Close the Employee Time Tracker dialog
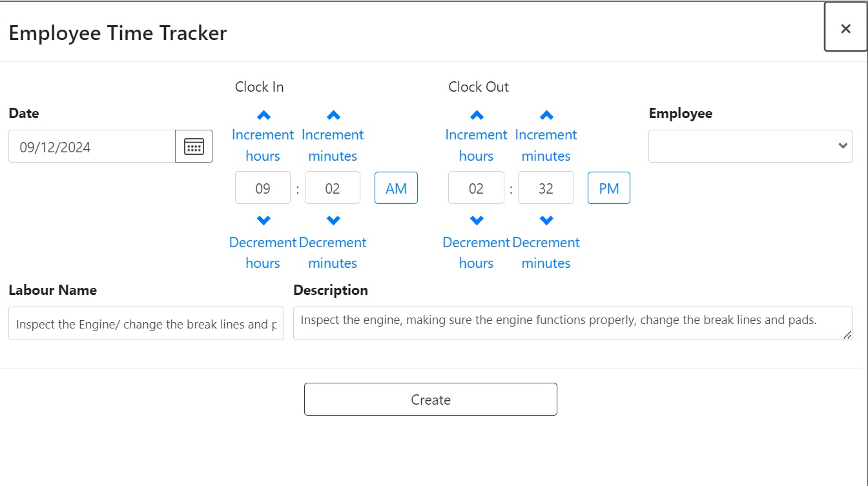The width and height of the screenshot is (868, 486). [x=845, y=28]
